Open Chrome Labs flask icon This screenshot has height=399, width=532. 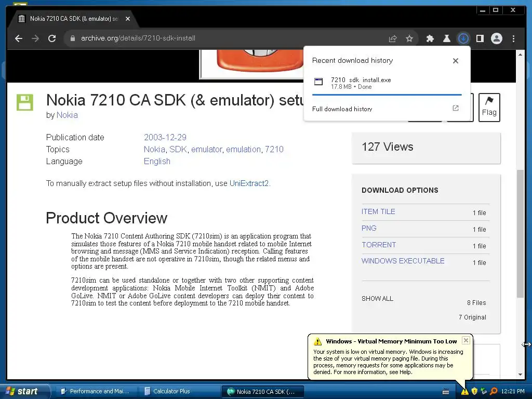(446, 38)
